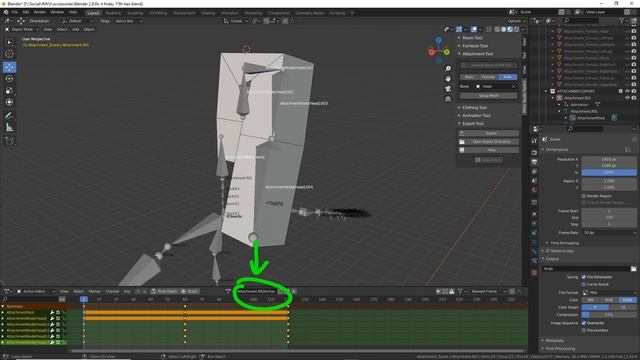Adjust the Compression slider
The image size is (640, 360).
(609, 315)
